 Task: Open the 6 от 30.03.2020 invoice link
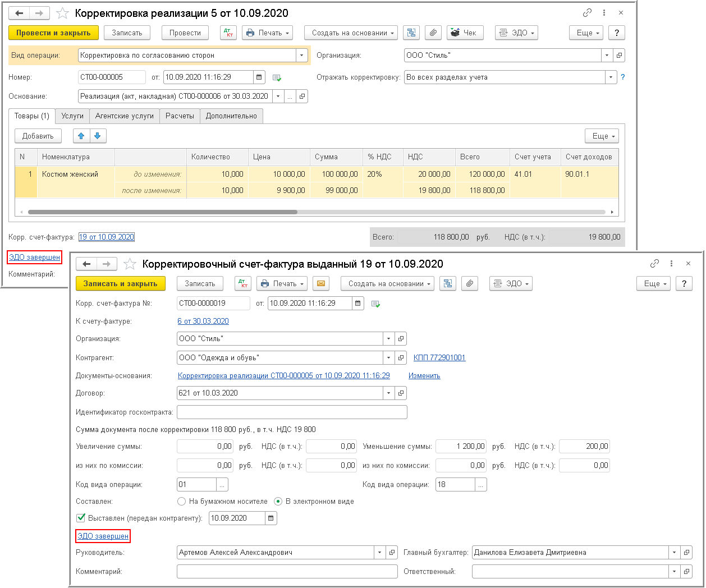(x=203, y=321)
